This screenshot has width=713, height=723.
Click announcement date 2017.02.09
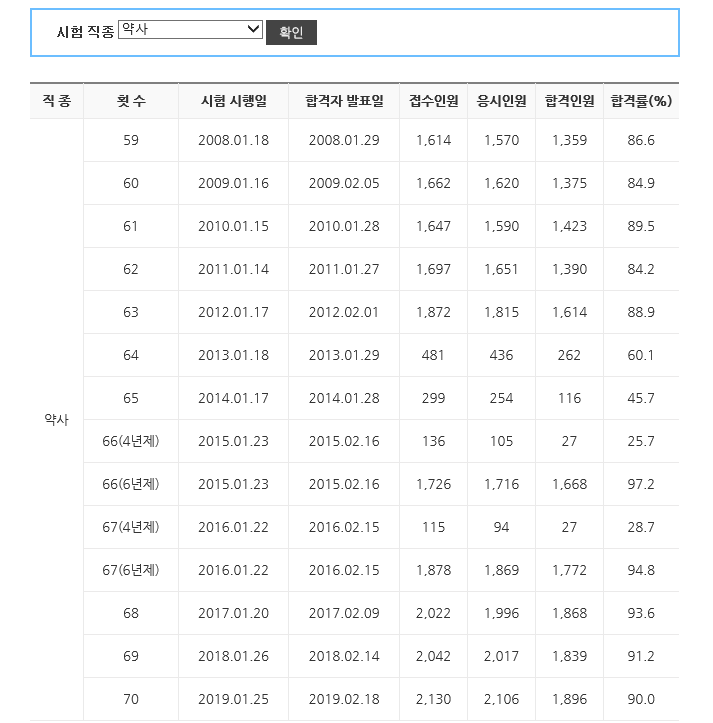[x=345, y=613]
